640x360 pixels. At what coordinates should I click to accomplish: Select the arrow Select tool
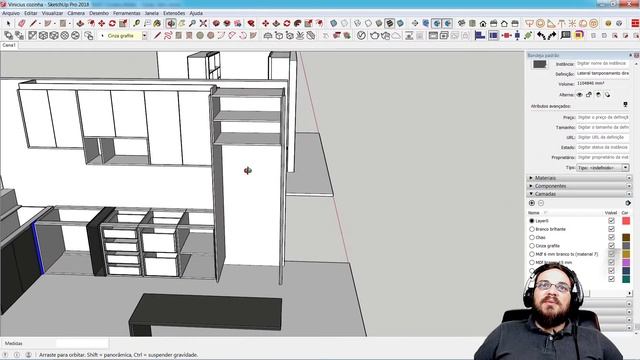(9, 24)
